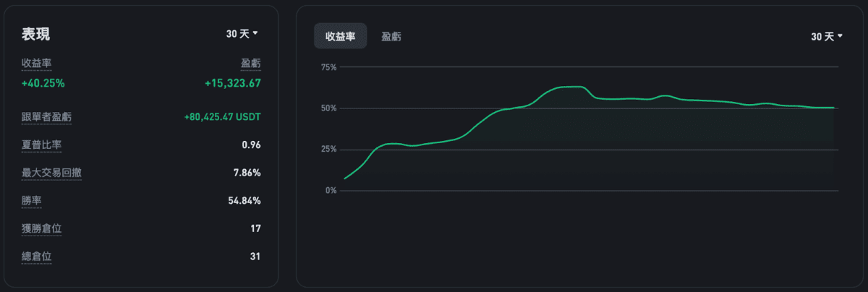Click the 跟單者盈虧 label

point(46,116)
